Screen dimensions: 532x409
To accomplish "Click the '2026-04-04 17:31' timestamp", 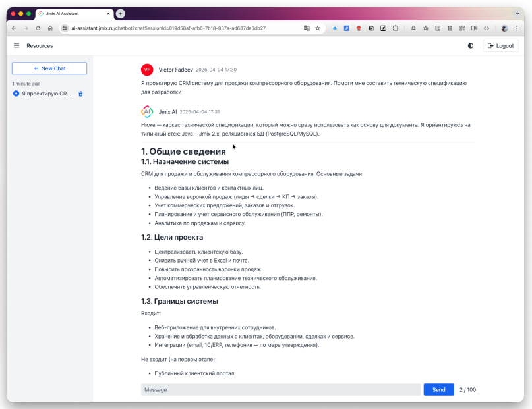I will (200, 111).
